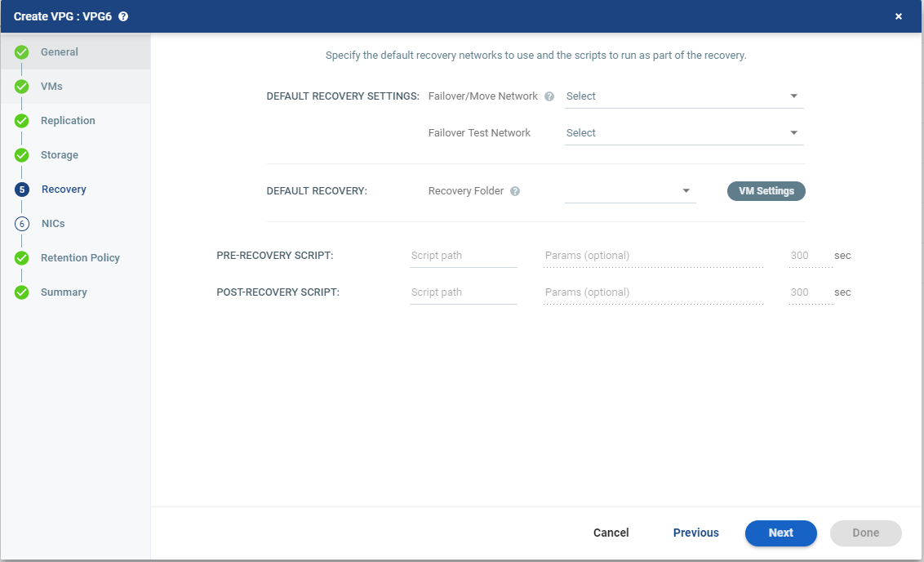This screenshot has width=924, height=562.
Task: Go back with the Previous button
Action: pos(696,533)
